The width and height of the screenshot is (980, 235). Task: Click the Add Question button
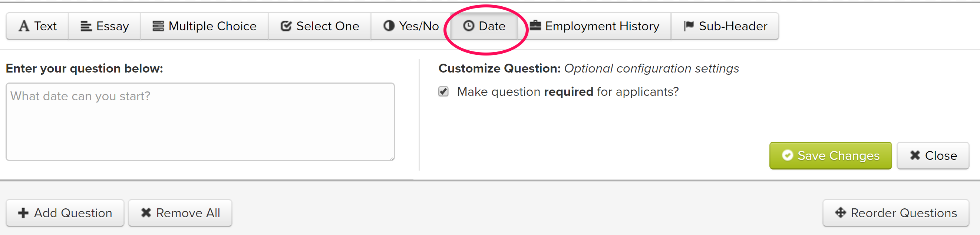tap(65, 212)
